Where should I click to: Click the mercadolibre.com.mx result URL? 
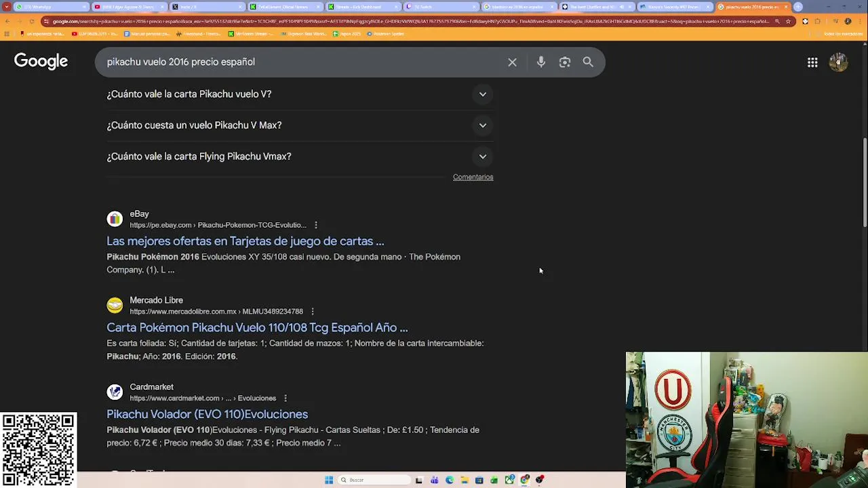216,312
